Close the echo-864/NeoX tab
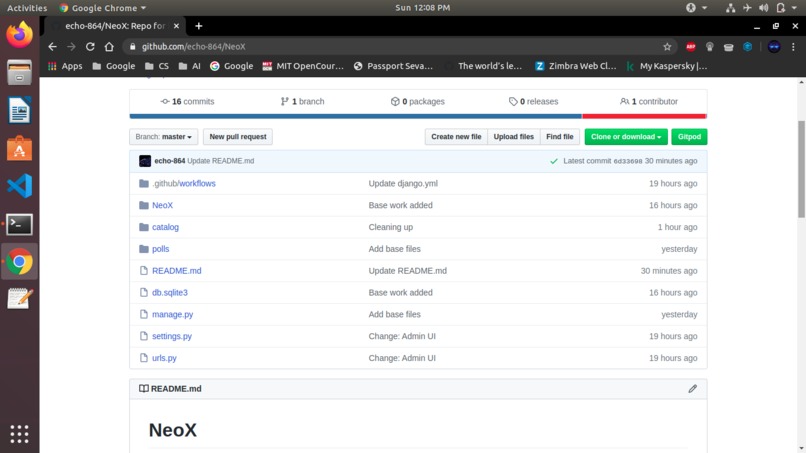This screenshot has height=453, width=806. [176, 26]
